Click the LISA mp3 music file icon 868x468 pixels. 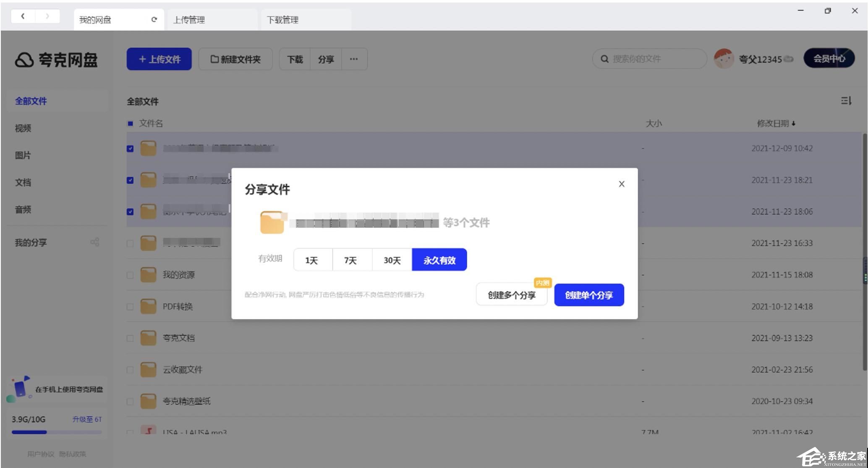(148, 430)
